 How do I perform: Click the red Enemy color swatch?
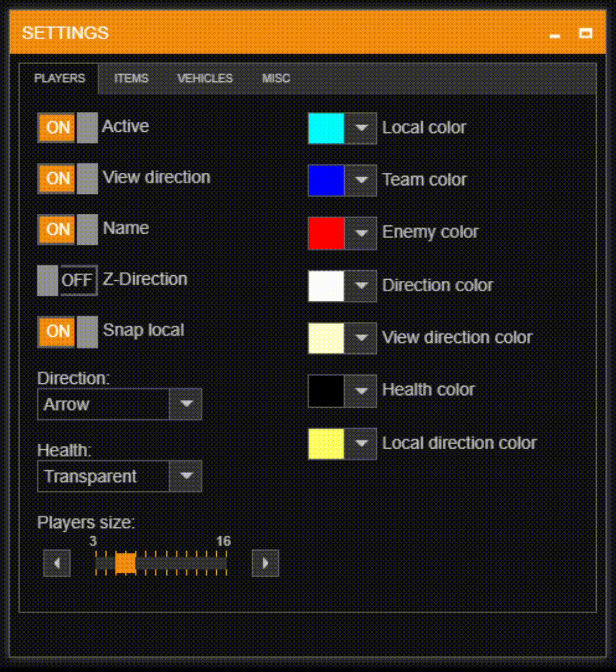(326, 233)
